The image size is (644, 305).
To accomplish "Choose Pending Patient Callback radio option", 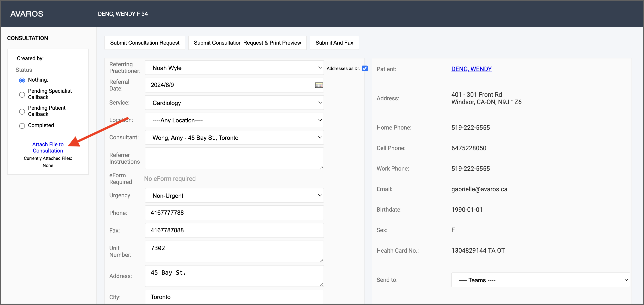I will 22,112.
